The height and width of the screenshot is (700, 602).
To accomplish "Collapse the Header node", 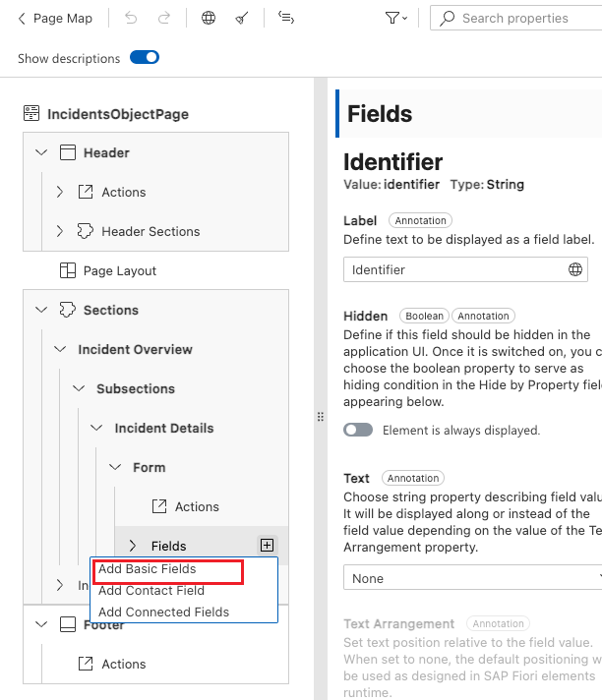I will click(41, 152).
